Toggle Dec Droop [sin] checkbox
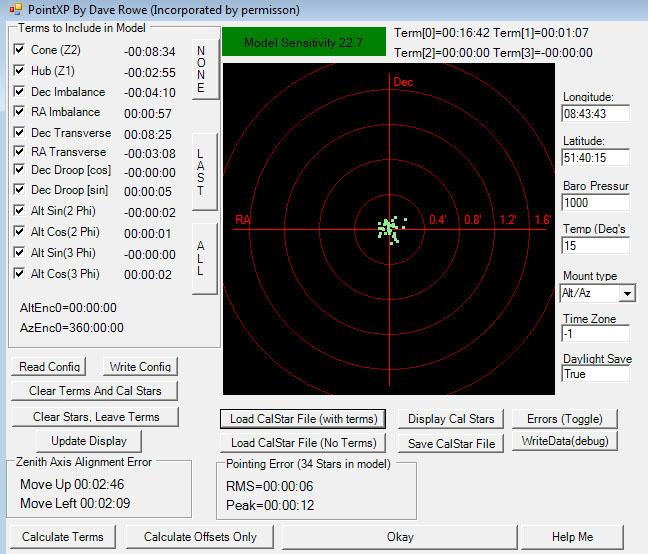648x554 pixels. pos(19,190)
